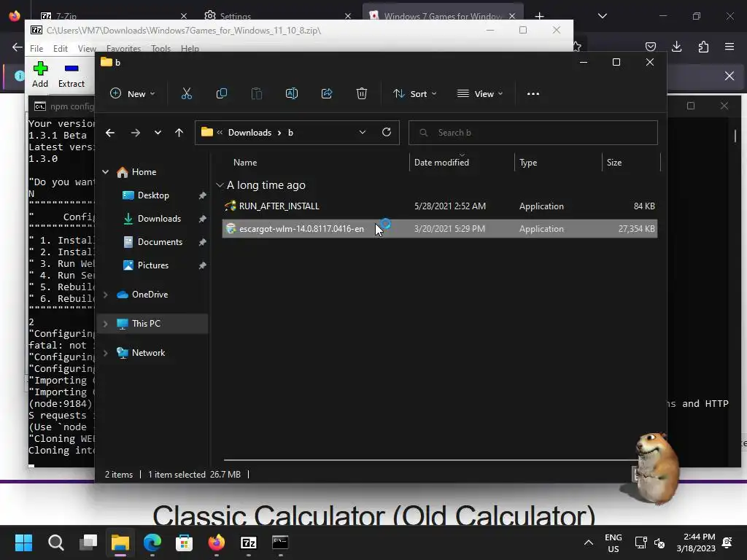Select Pictures in the navigation pane
Viewport: 747px width, 560px height.
click(x=153, y=265)
